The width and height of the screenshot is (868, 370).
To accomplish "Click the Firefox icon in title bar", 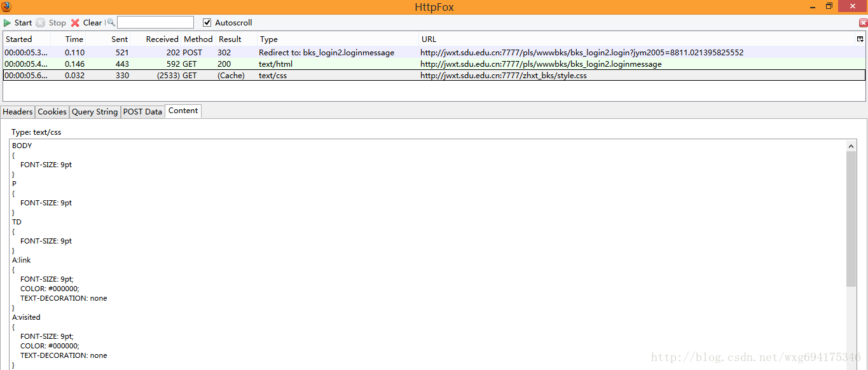I will (x=6, y=7).
